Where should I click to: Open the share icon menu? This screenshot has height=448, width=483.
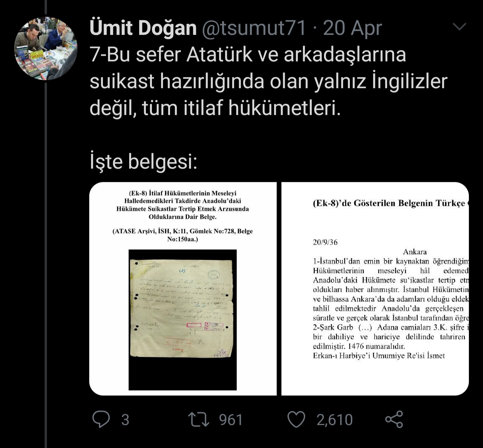(394, 420)
